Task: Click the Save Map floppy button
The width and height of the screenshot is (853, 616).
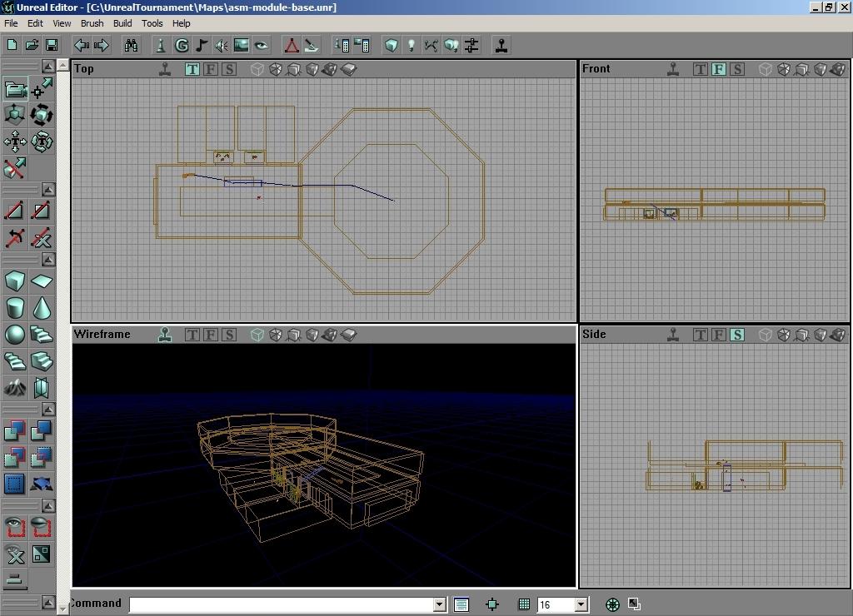Action: pyautogui.click(x=51, y=45)
